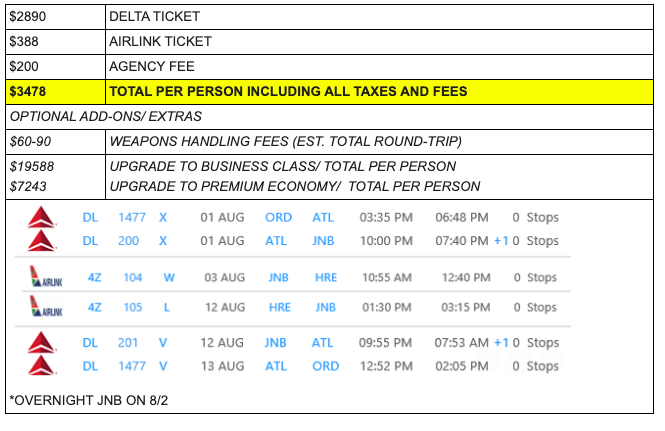Click the OVERNIGHT JNB ON 8/2 note
The width and height of the screenshot is (665, 431).
click(x=89, y=400)
